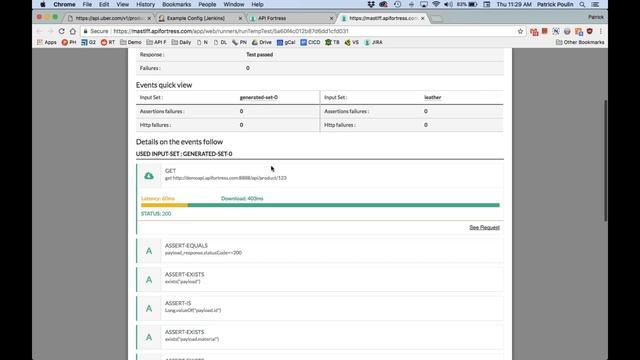Click the Test passed response text
640x360 pixels.
(259, 54)
